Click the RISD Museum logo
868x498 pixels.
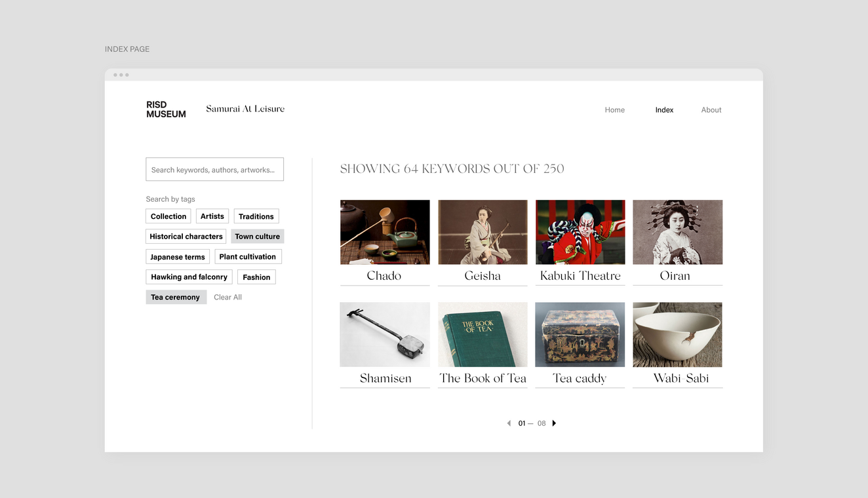[166, 109]
